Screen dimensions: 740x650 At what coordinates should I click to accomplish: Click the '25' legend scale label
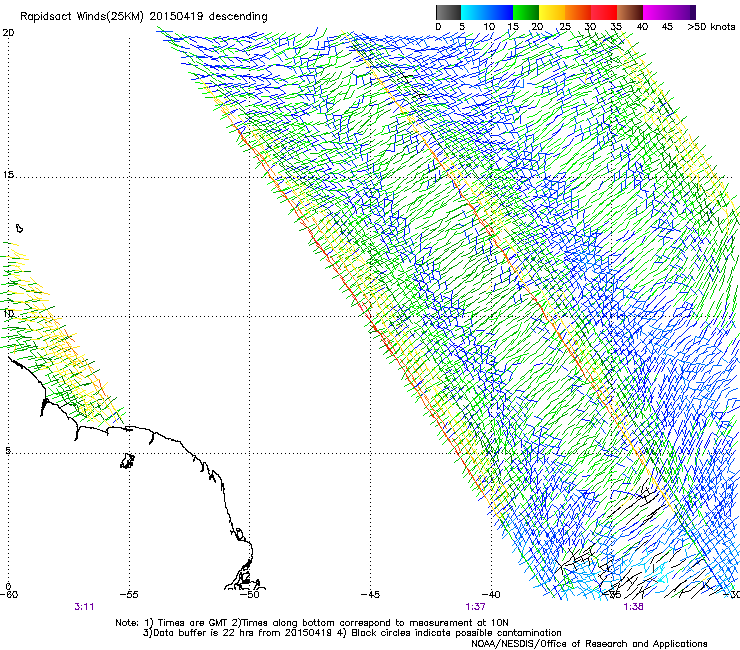click(564, 27)
